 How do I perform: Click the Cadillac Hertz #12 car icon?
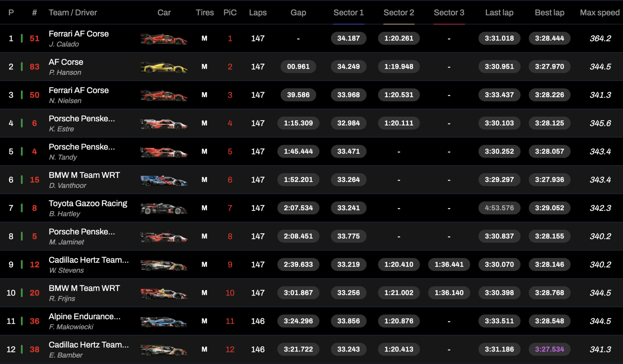(x=164, y=265)
